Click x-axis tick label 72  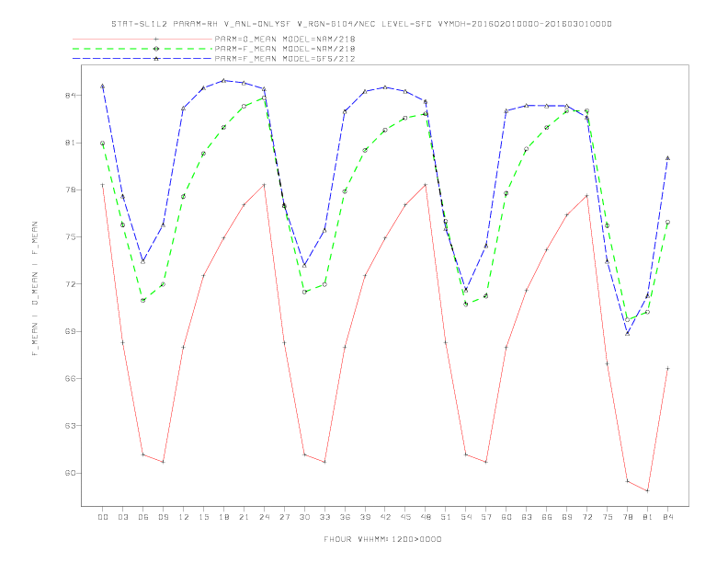[586, 517]
